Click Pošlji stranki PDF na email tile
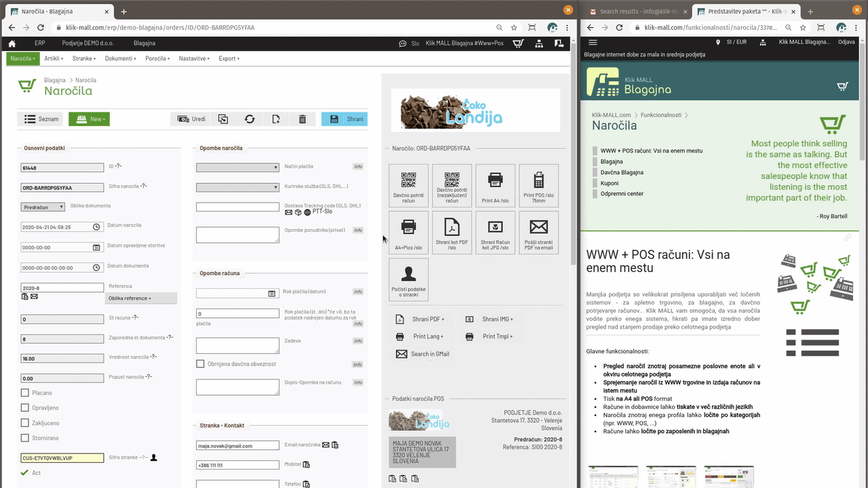Image resolution: width=868 pixels, height=488 pixels. click(x=538, y=232)
